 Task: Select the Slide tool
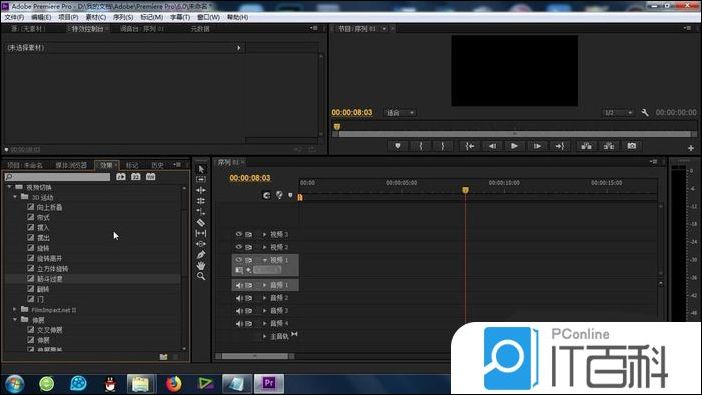pos(201,244)
